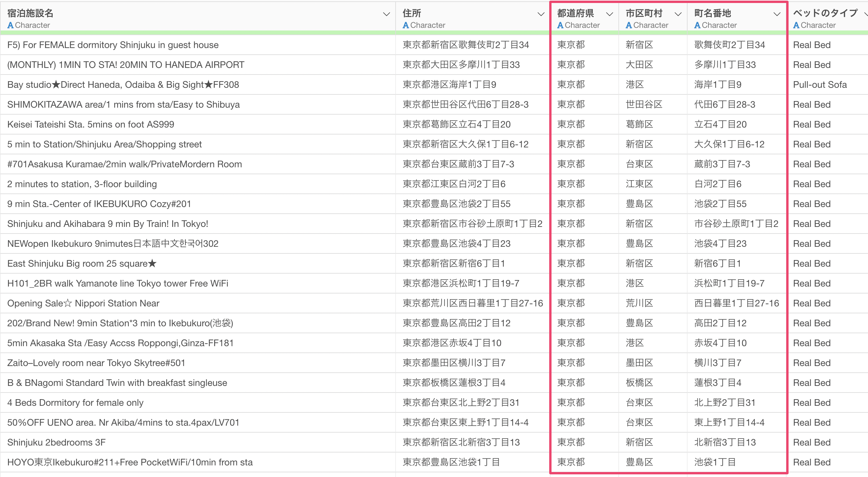Click the Character type icon under 都道府県

coord(560,25)
